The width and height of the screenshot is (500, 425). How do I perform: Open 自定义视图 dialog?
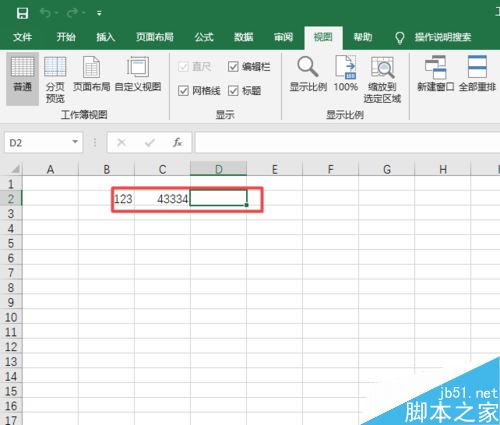[138, 74]
